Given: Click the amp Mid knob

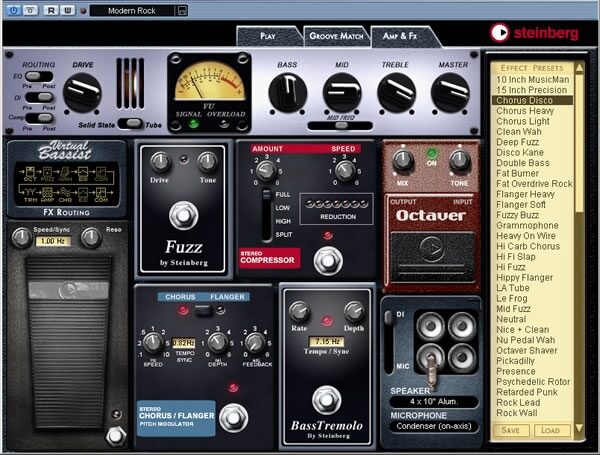Looking at the screenshot, I should [x=342, y=92].
